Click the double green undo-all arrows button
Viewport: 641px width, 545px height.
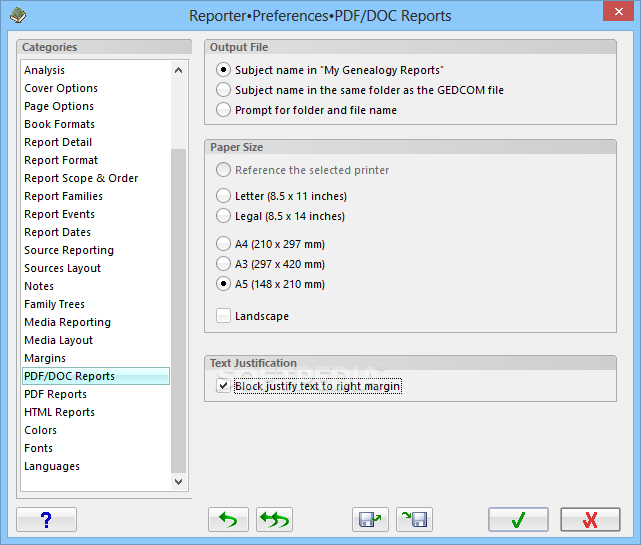274,519
